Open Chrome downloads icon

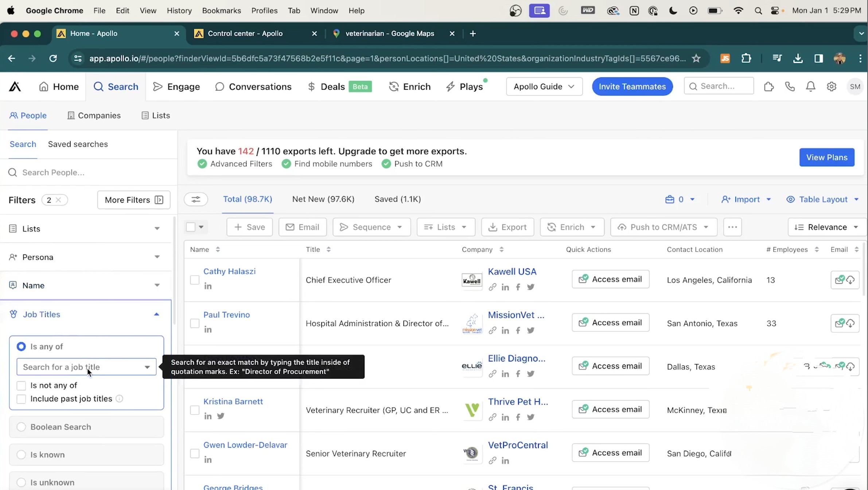pos(798,58)
